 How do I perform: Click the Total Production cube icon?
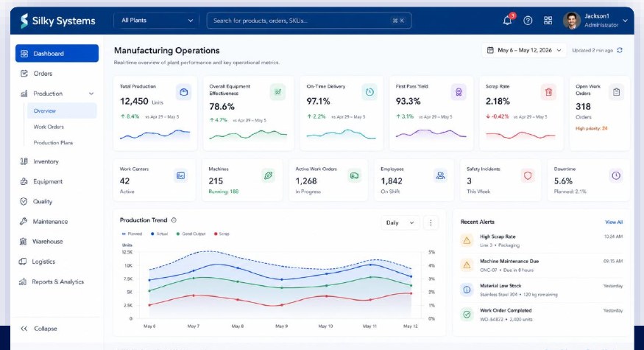[x=183, y=92]
